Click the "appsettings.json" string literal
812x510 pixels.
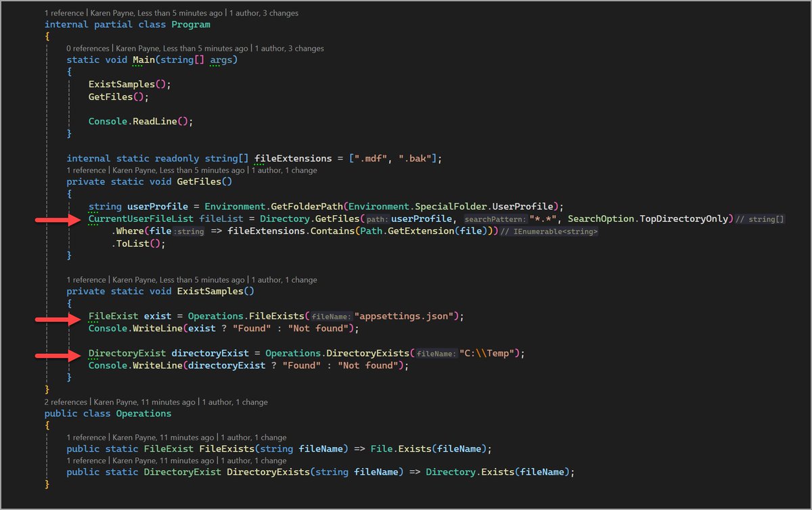[x=404, y=317]
